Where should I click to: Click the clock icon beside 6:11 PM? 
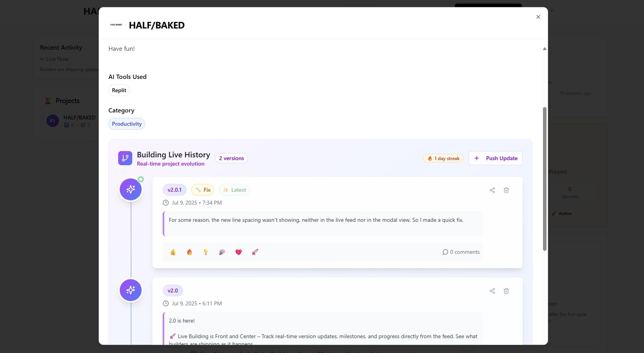pos(166,303)
